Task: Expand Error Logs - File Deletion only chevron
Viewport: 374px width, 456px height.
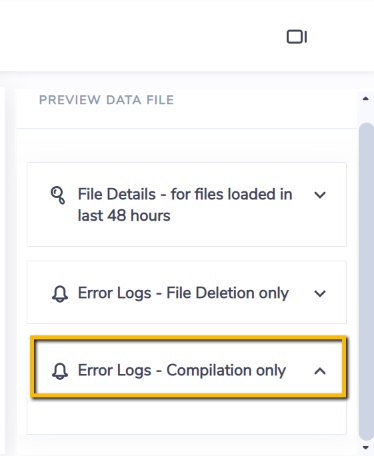Action: (x=320, y=294)
